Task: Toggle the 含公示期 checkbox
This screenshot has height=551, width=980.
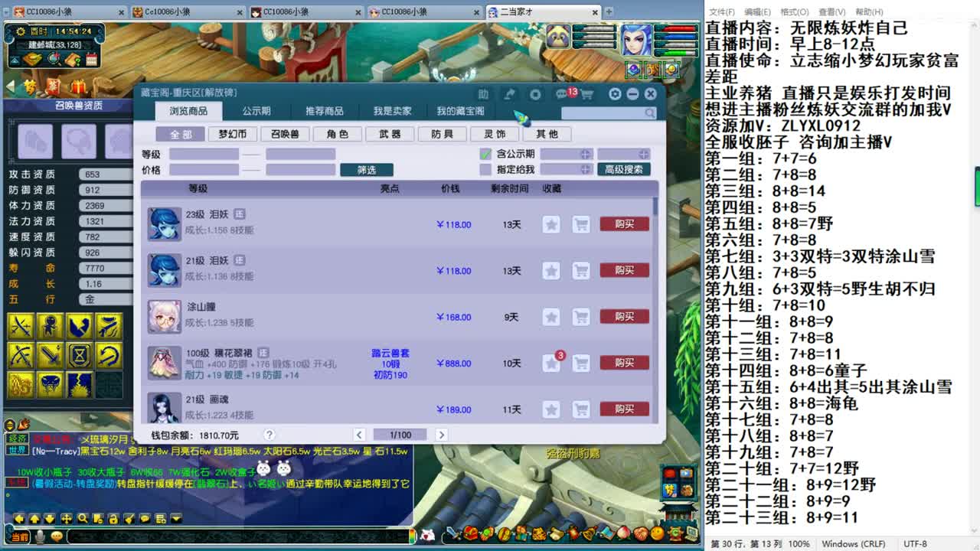Action: pos(485,154)
